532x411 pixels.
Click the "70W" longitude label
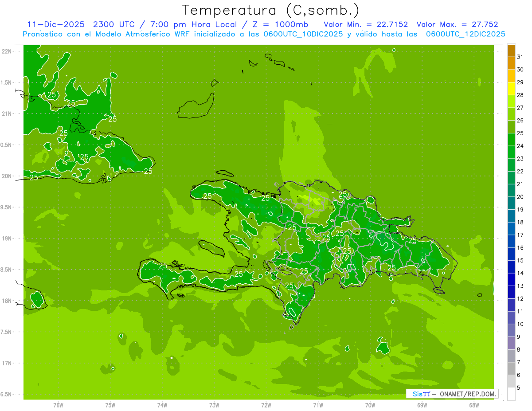point(370,405)
